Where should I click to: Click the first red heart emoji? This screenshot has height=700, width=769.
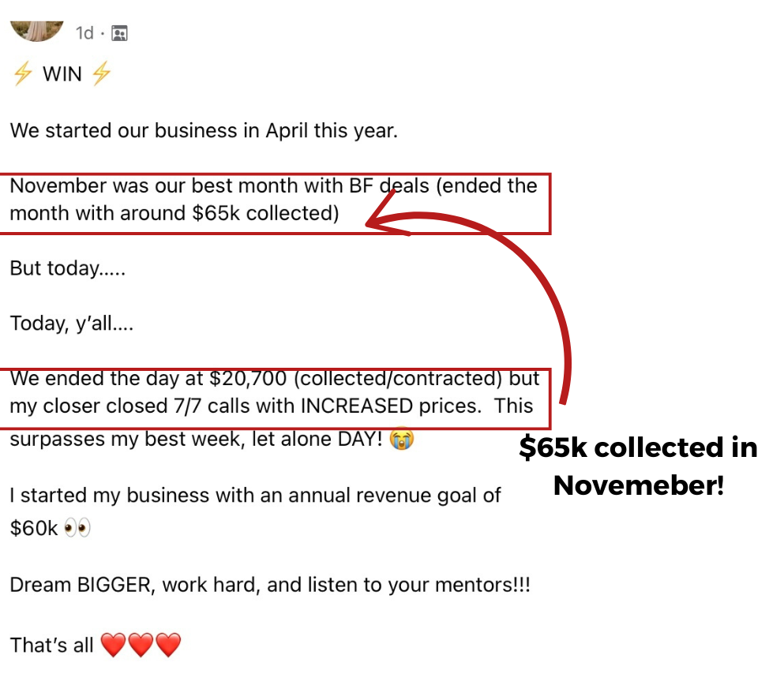pyautogui.click(x=113, y=645)
